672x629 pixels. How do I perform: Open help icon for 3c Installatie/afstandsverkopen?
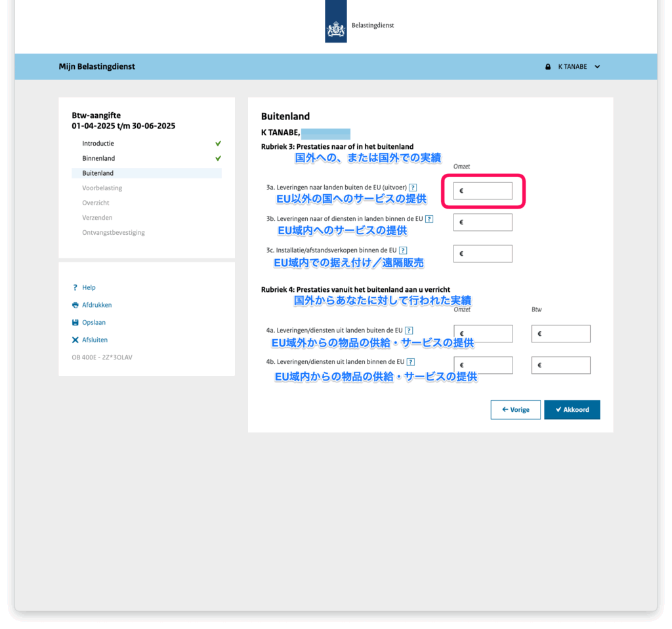point(403,251)
